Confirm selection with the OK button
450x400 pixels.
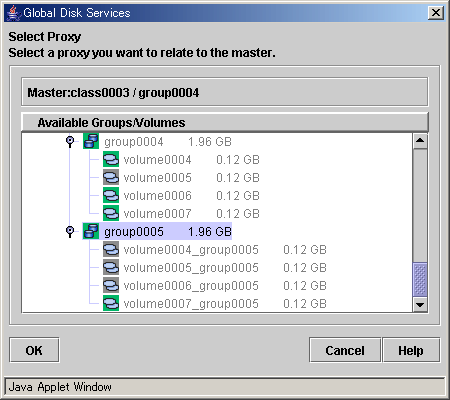[x=34, y=350]
